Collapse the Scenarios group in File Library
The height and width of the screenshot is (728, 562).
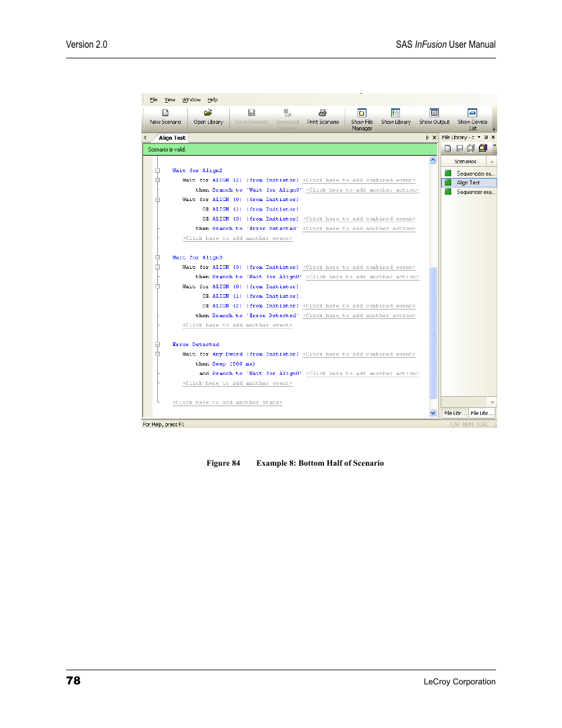click(x=492, y=161)
